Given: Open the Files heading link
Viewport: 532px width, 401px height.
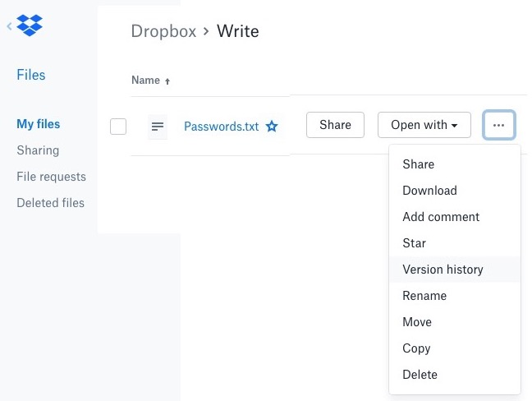Looking at the screenshot, I should coord(31,75).
